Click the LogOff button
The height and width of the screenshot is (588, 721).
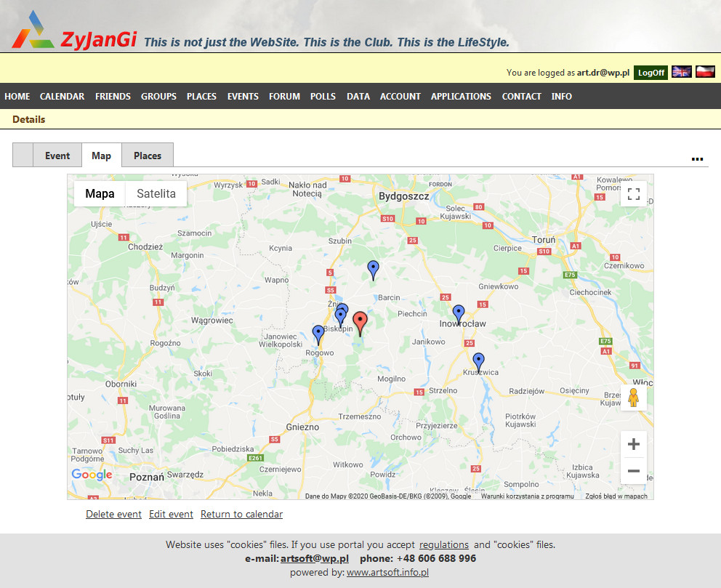650,73
